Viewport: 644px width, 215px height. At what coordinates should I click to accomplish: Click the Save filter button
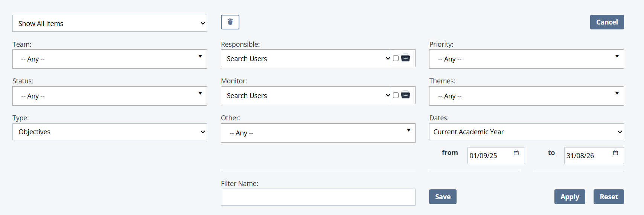pos(443,197)
